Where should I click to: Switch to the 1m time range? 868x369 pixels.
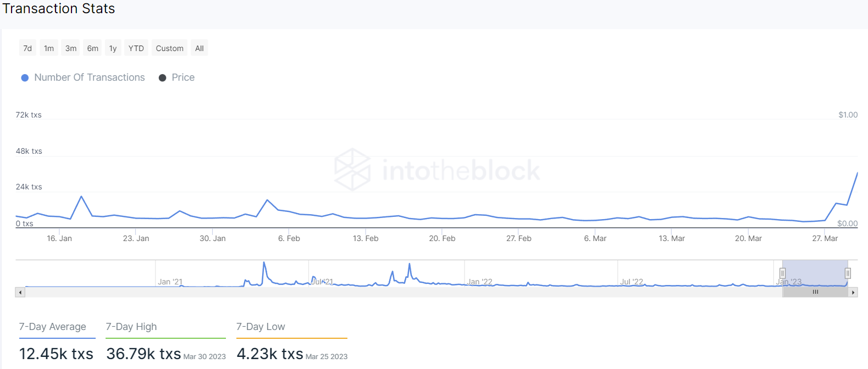pyautogui.click(x=49, y=48)
